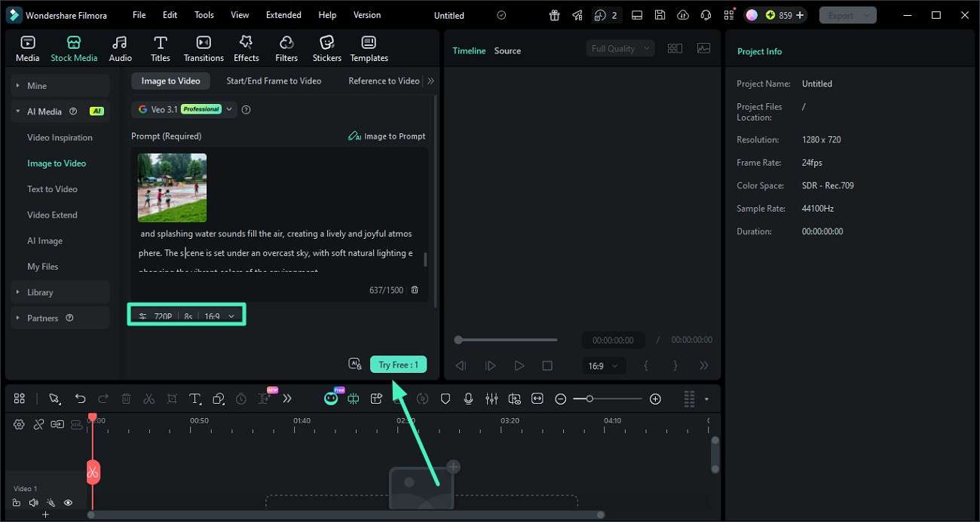
Task: Open Text to Video in sidebar
Action: click(x=52, y=189)
